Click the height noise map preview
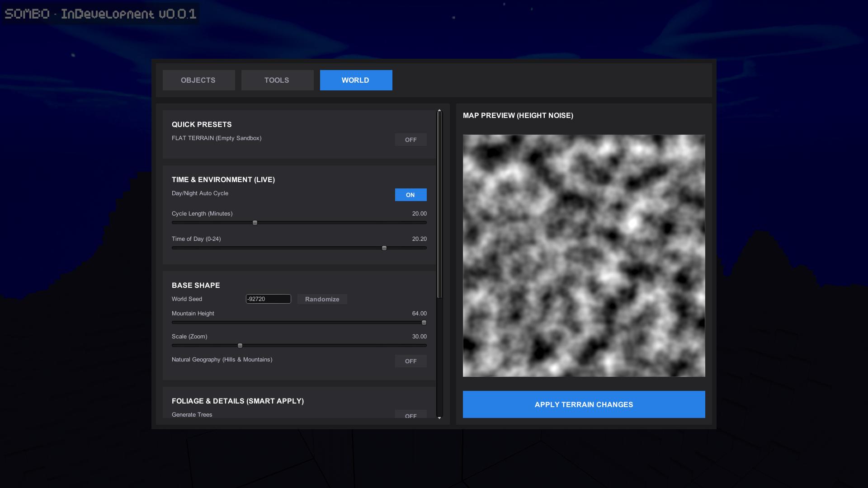Viewport: 868px width, 488px height. [584, 255]
